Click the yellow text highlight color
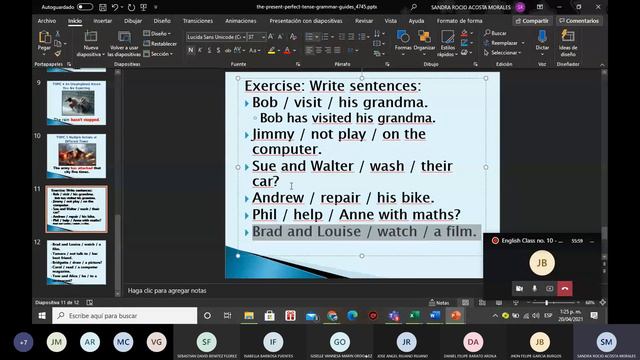The height and width of the screenshot is (360, 640). [x=271, y=51]
